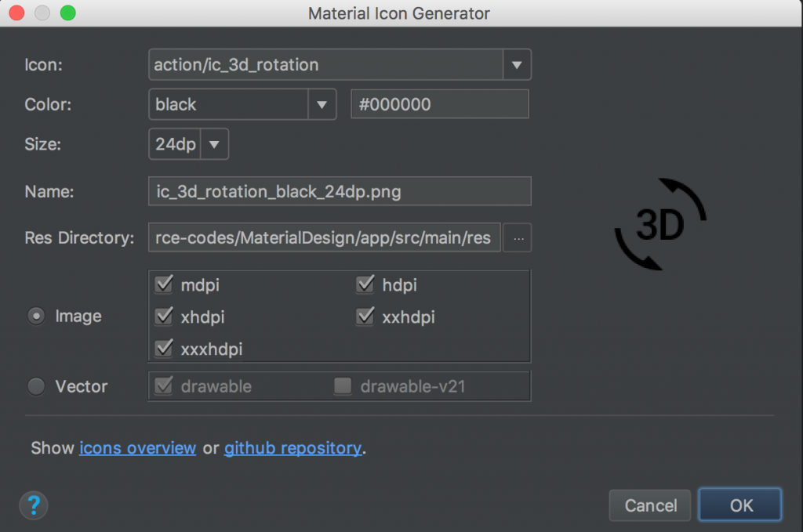Image resolution: width=803 pixels, height=532 pixels.
Task: Click OK to generate the icon
Action: click(739, 505)
